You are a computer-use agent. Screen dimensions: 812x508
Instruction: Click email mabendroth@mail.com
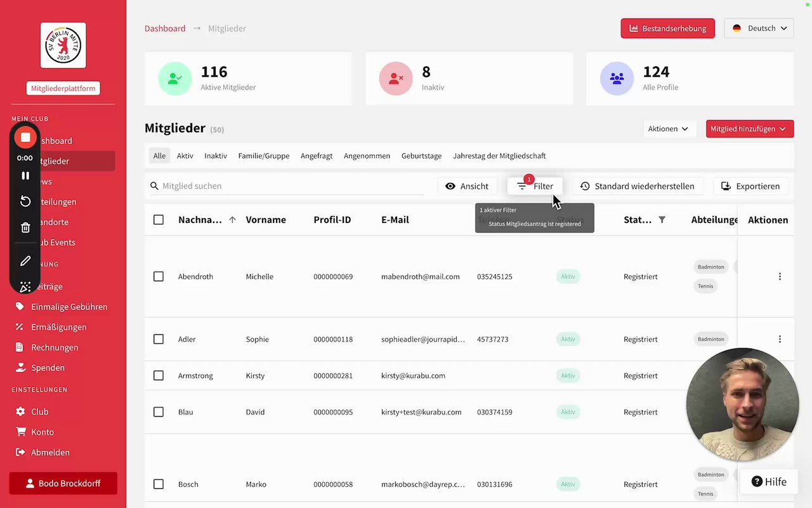point(421,276)
